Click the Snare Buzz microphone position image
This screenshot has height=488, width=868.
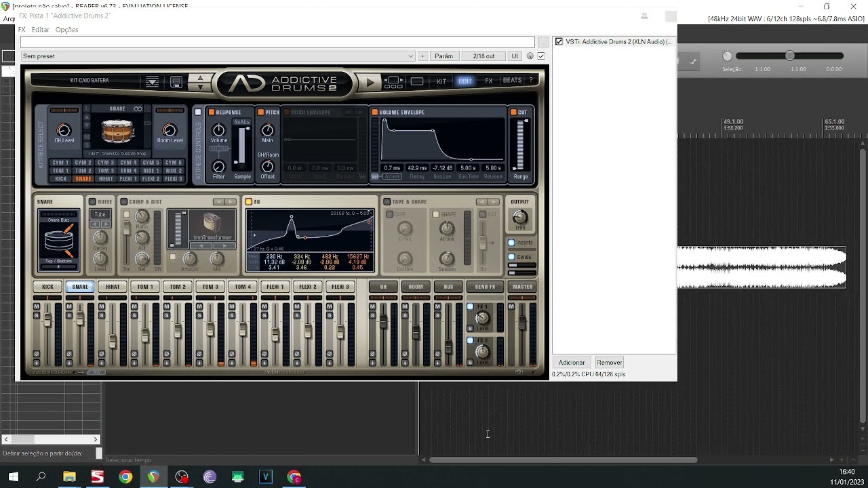(x=58, y=240)
